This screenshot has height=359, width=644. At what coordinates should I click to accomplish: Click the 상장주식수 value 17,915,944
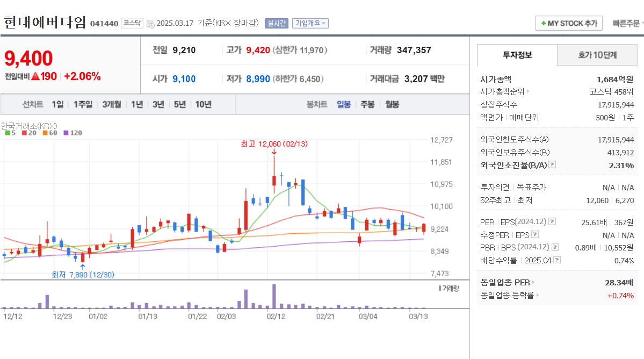pos(616,105)
